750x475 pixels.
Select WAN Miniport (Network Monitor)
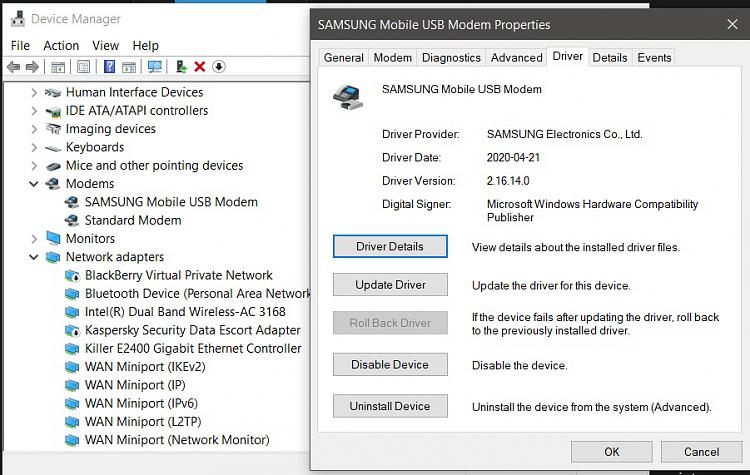coord(177,440)
